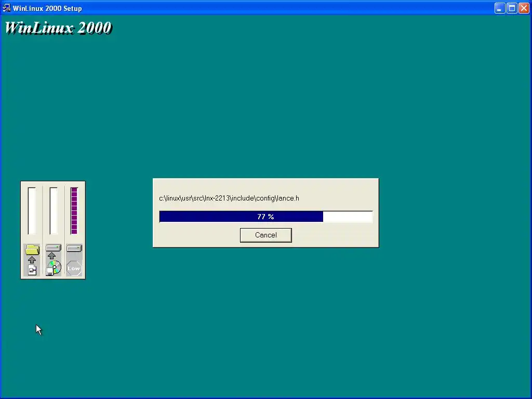Click the empty gauge above CD drive icon
The height and width of the screenshot is (399, 532).
pos(54,211)
